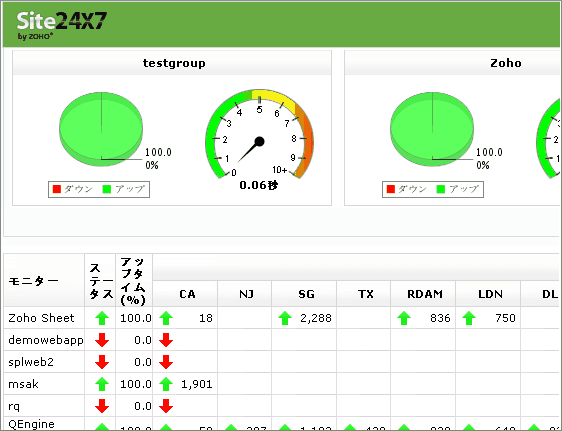562x431 pixels.
Task: Open the Zoho Sheet monitor
Action: click(41, 318)
